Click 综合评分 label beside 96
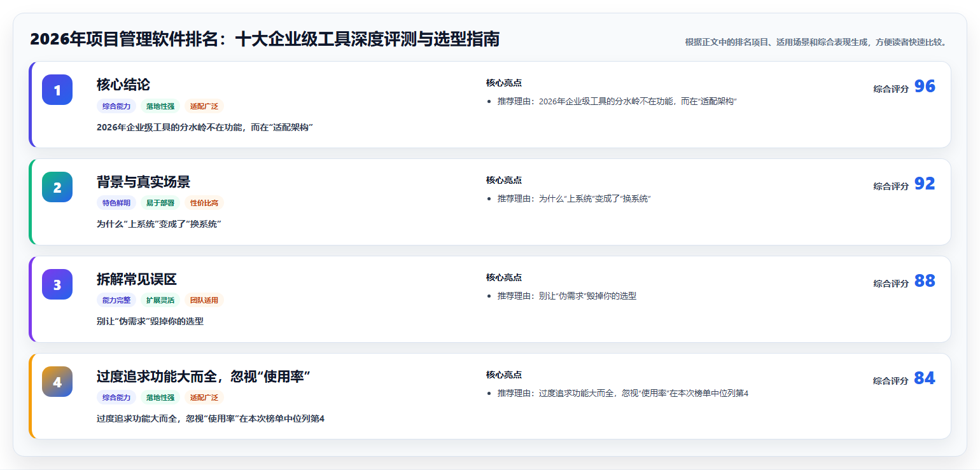 (x=891, y=89)
